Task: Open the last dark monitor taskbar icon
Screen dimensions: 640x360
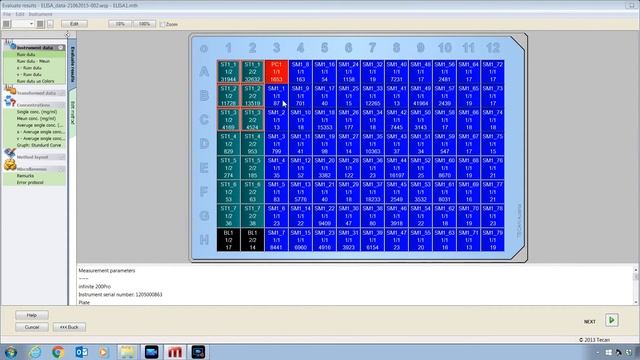Action: pos(199,352)
